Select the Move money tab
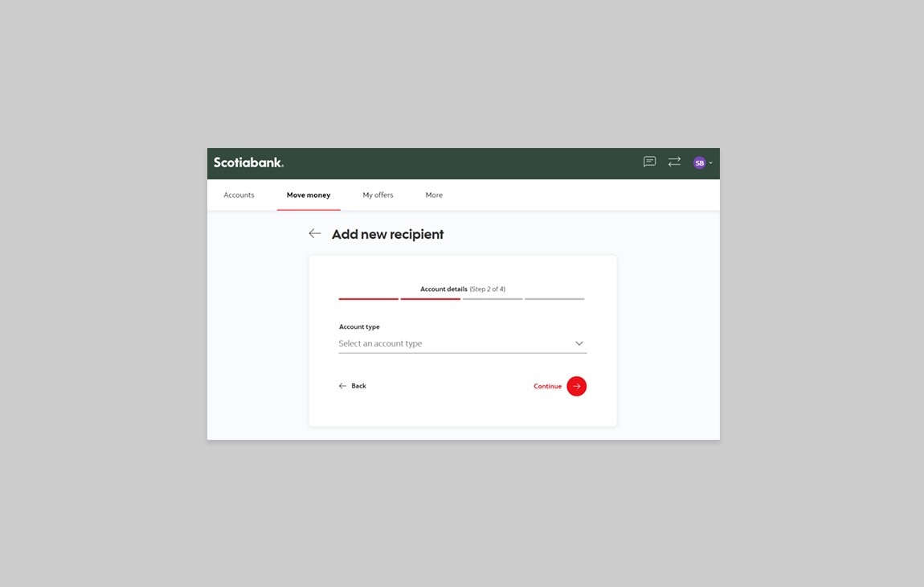Screen dimensions: 924x587 pyautogui.click(x=309, y=195)
